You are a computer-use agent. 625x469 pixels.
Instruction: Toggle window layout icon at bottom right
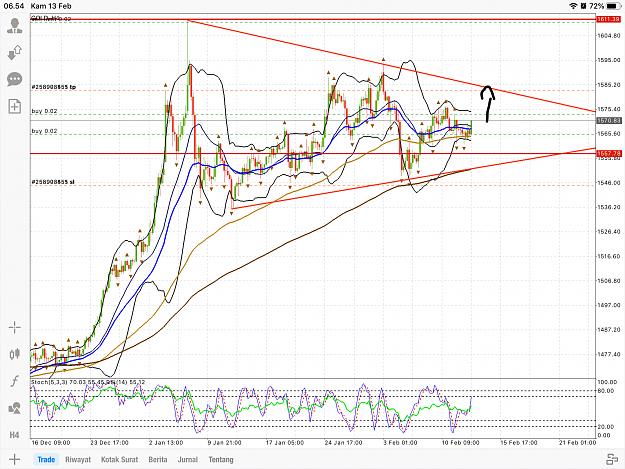point(612,459)
